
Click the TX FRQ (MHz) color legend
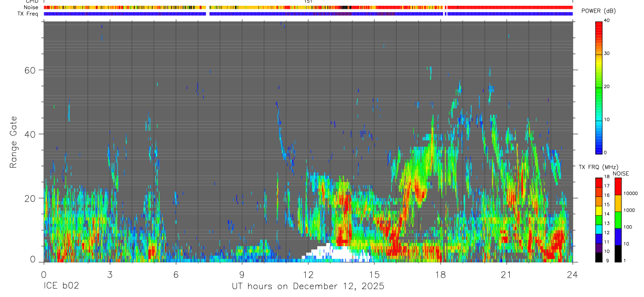click(598, 219)
